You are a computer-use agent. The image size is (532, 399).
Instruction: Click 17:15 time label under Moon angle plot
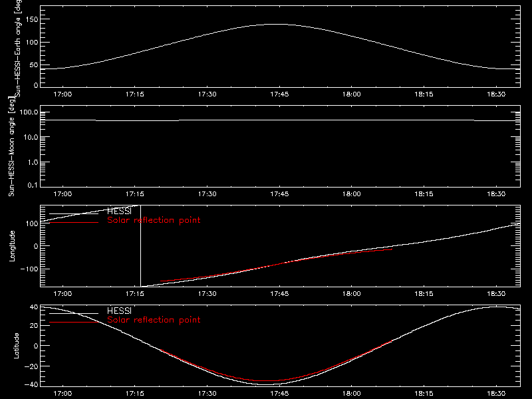135,194
